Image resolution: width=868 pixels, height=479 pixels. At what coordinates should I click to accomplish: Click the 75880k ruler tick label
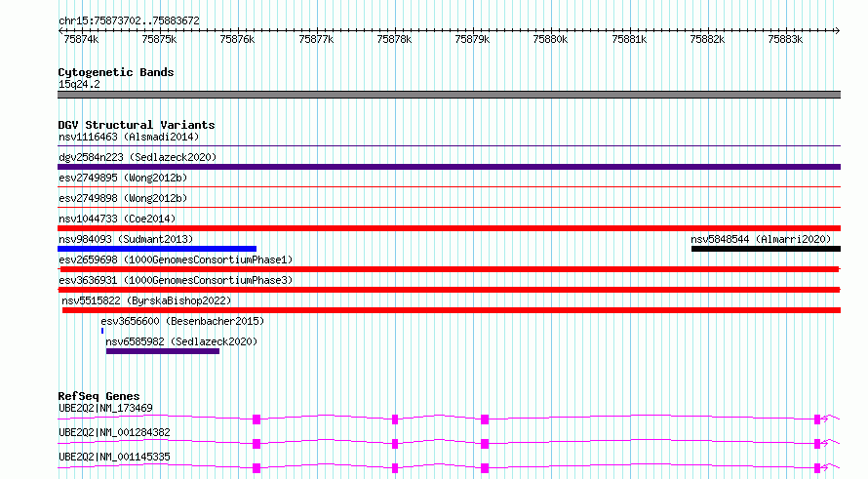coord(550,39)
